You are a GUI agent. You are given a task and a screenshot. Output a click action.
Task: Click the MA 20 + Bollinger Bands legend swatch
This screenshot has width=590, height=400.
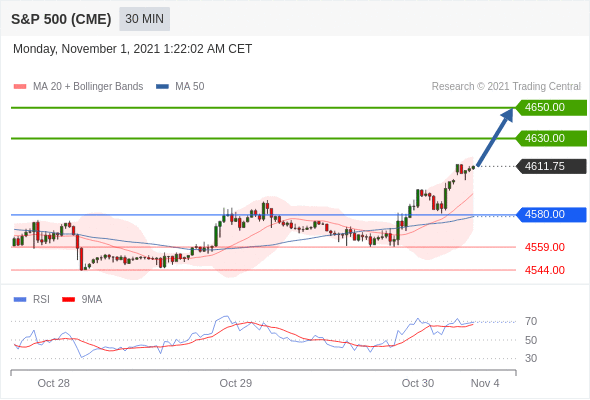(20, 87)
